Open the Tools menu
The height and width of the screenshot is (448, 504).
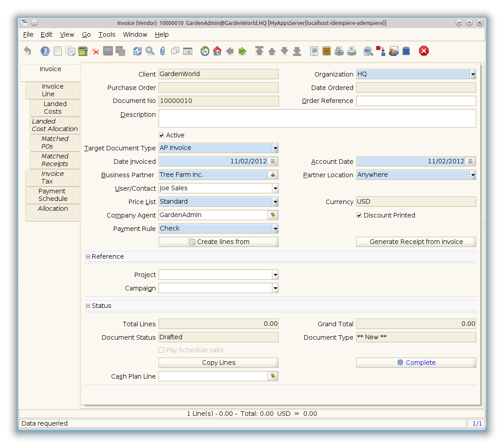pyautogui.click(x=107, y=34)
